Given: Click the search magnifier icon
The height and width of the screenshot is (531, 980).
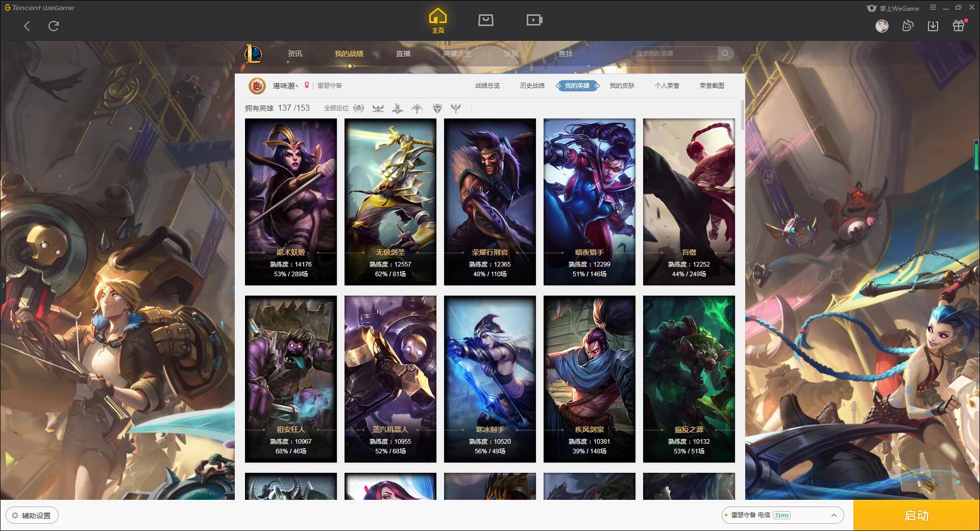Looking at the screenshot, I should [725, 54].
